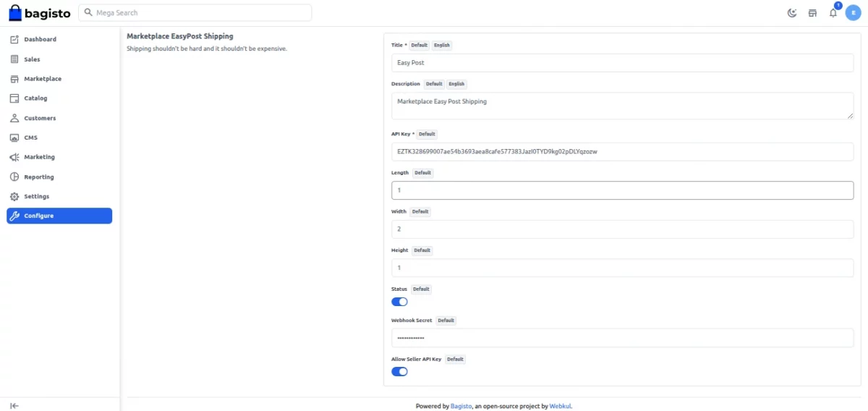Collapse the sidebar with arrow icon
Screen dimensions: 868x411
pos(14,406)
